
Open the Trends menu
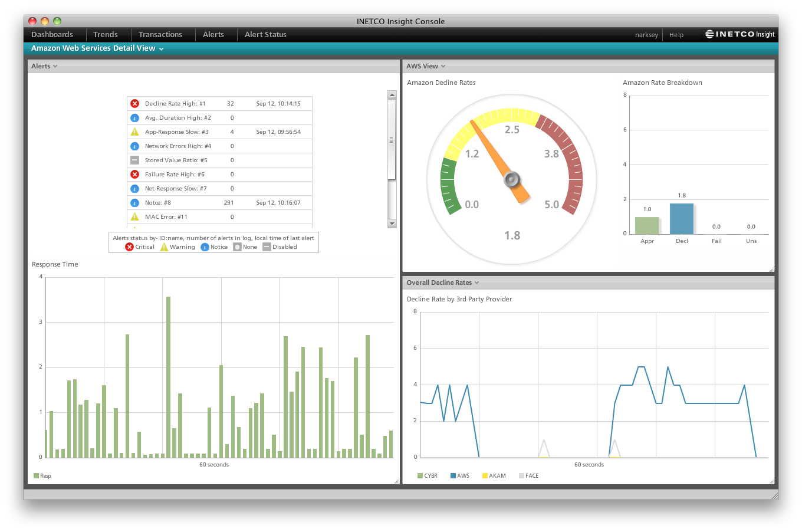[106, 35]
